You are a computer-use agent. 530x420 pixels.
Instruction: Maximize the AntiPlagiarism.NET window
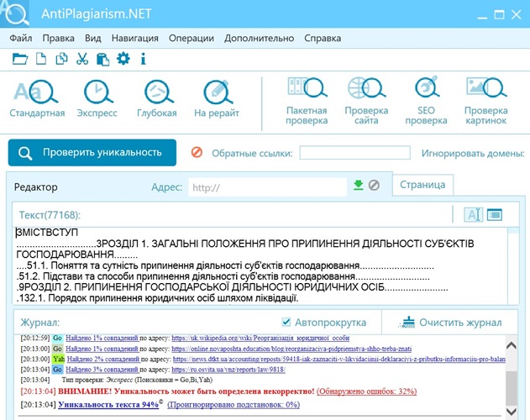click(499, 14)
